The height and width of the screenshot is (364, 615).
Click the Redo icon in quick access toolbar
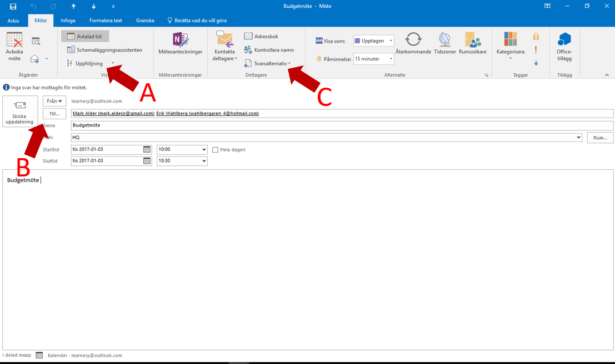53,6
